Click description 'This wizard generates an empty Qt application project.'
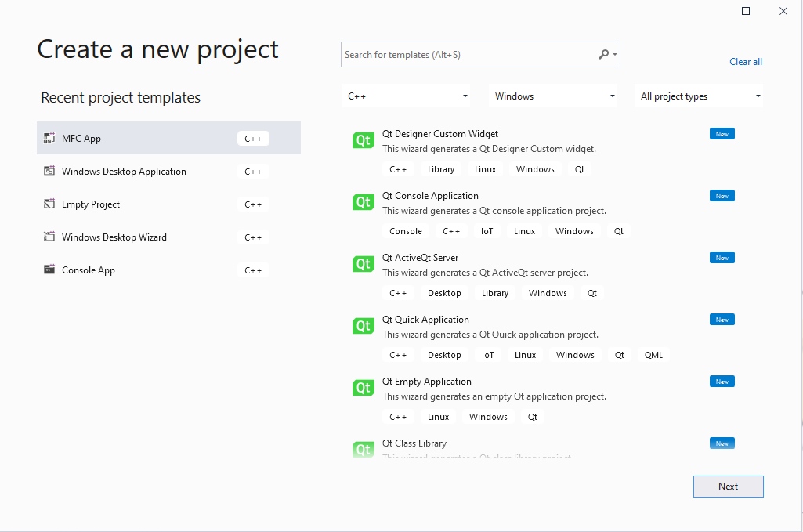Viewport: 803px width, 532px height. click(494, 396)
